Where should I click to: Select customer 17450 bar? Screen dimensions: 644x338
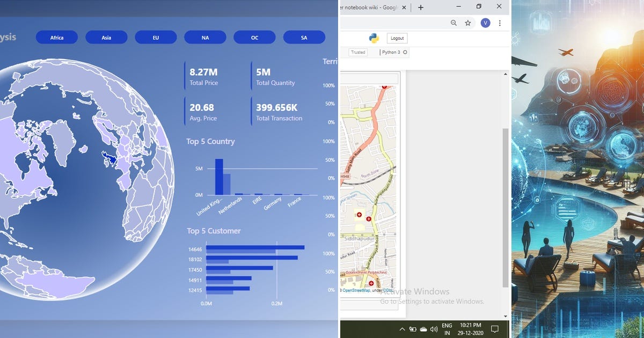pyautogui.click(x=239, y=268)
